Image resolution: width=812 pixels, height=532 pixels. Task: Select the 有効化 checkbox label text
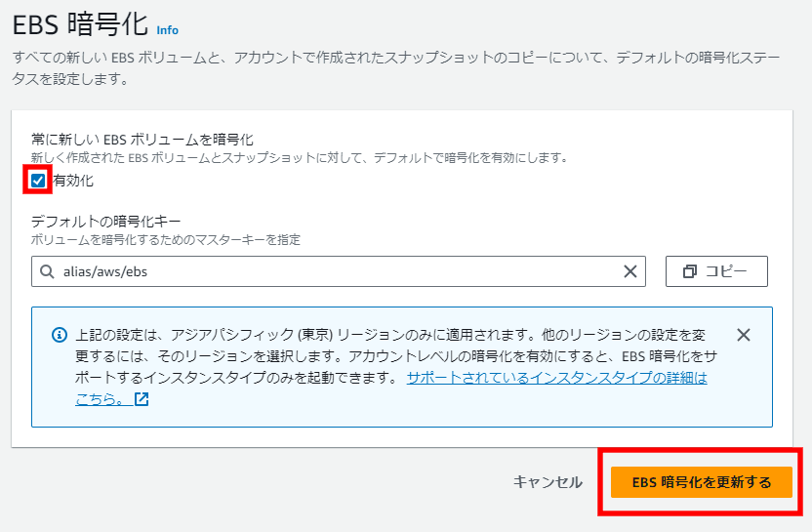(73, 181)
